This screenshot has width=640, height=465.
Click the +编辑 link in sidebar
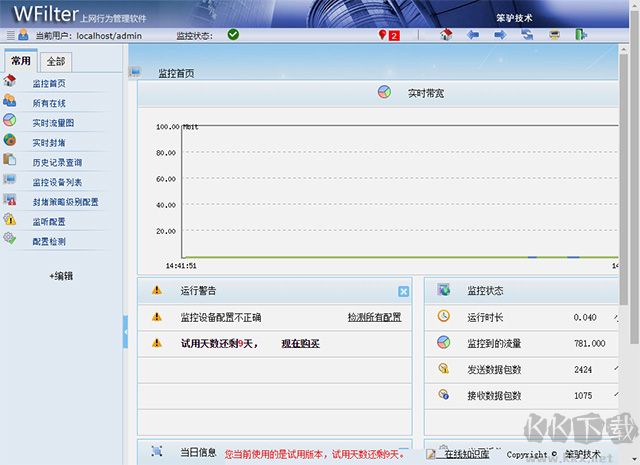click(x=61, y=276)
